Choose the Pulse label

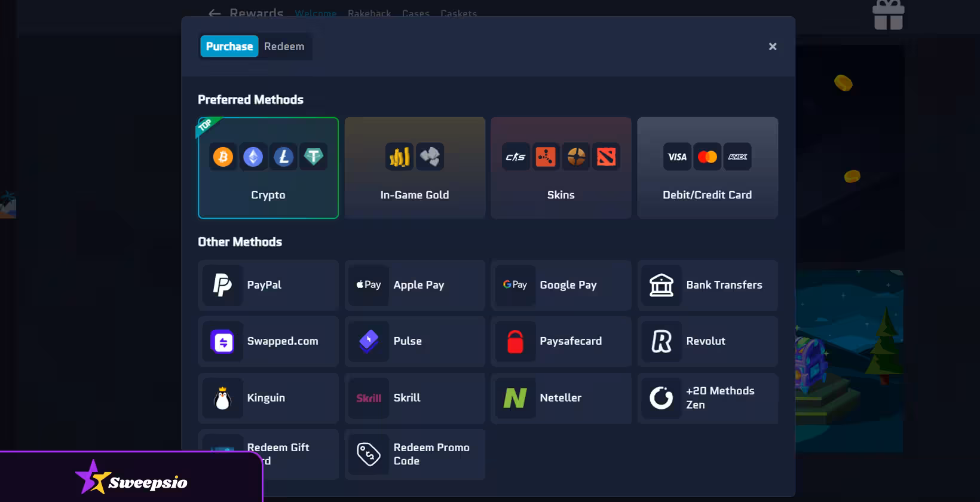(x=408, y=341)
